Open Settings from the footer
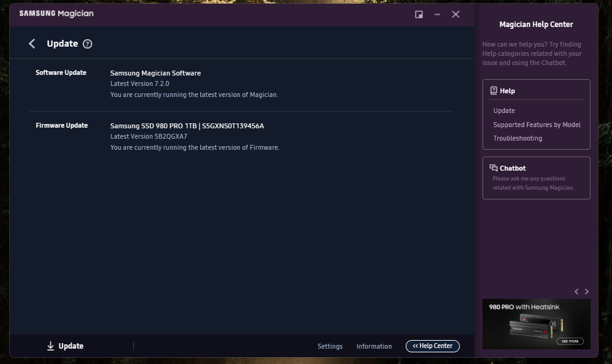Viewport: 612px width, 364px height. tap(330, 346)
